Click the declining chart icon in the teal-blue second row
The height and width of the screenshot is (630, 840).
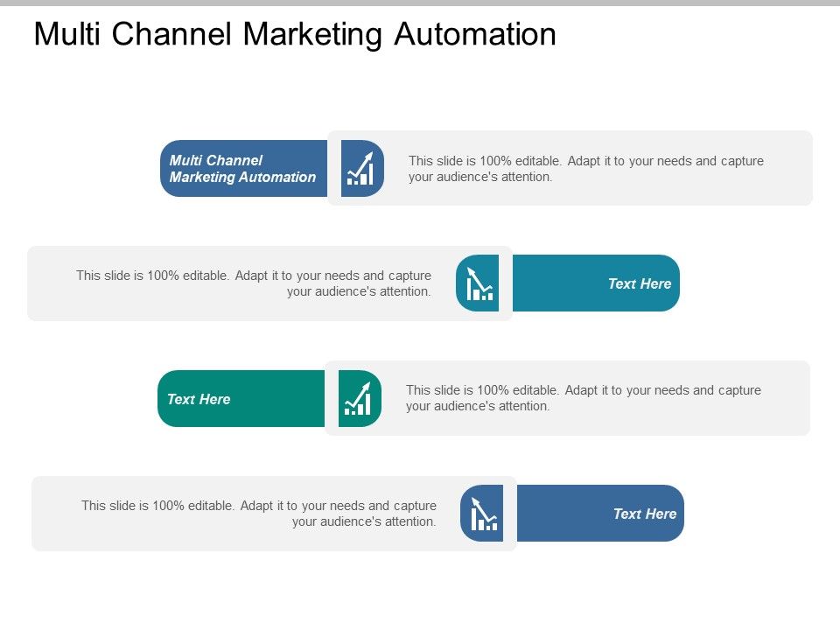[479, 283]
